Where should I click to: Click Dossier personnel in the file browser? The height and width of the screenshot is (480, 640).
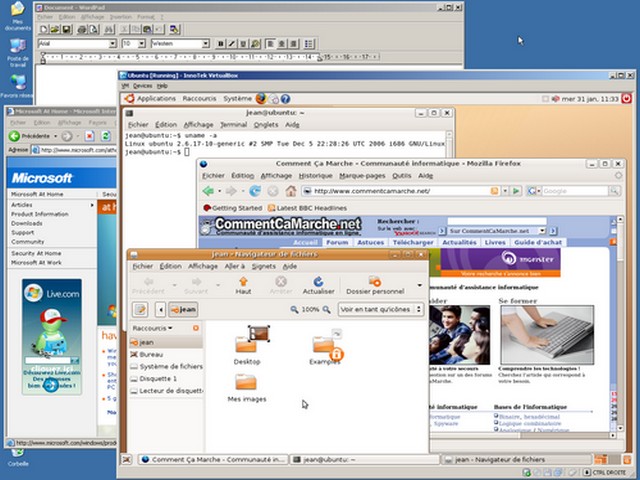[375, 286]
